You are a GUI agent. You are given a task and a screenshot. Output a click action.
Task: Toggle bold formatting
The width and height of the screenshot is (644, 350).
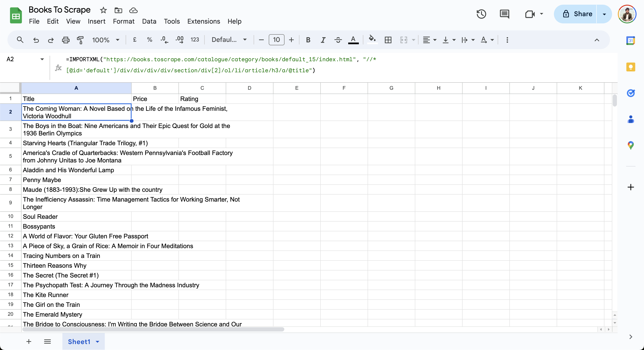[x=308, y=40]
